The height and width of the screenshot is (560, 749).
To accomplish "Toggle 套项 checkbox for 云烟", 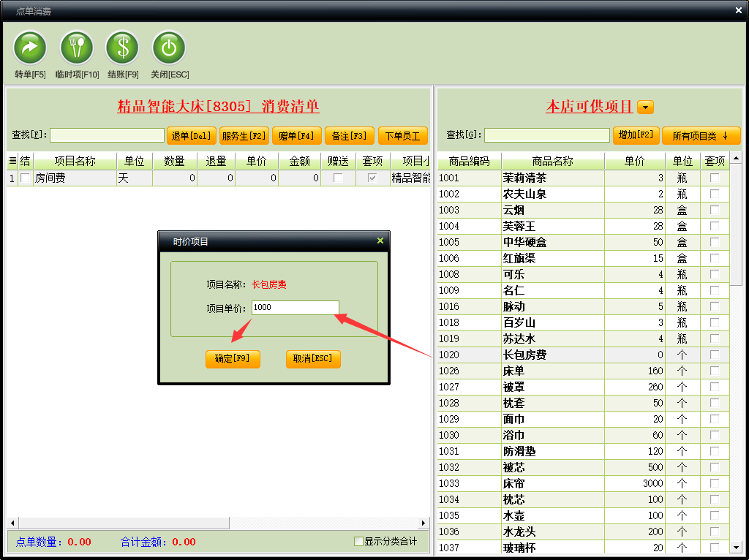I will (715, 210).
